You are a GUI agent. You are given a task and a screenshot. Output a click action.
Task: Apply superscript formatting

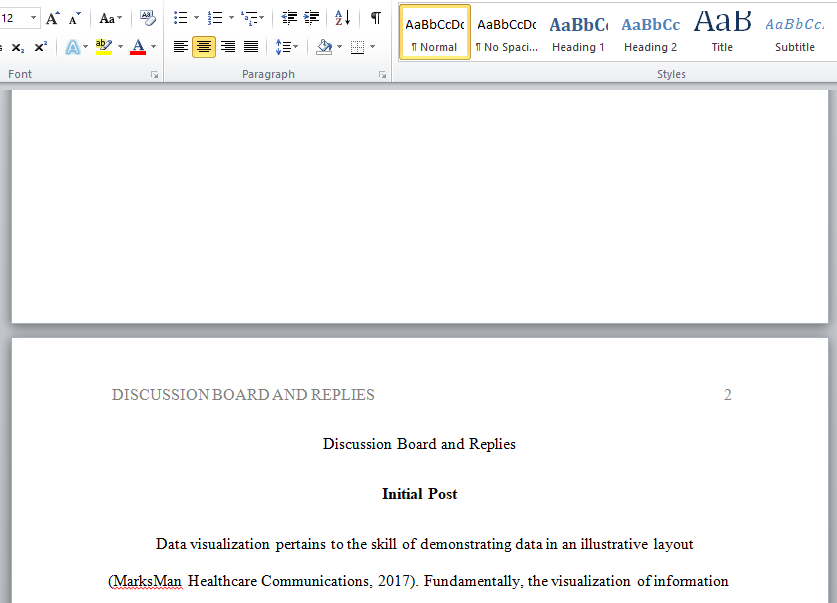41,47
